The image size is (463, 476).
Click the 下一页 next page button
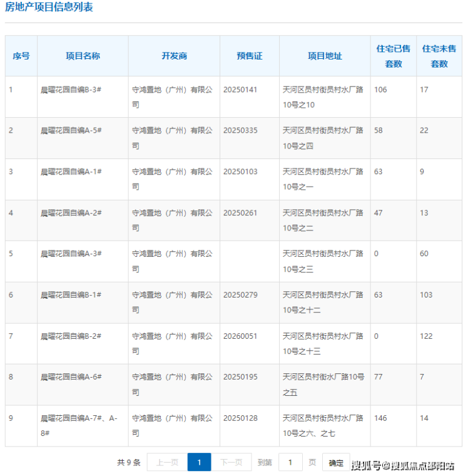pyautogui.click(x=232, y=462)
